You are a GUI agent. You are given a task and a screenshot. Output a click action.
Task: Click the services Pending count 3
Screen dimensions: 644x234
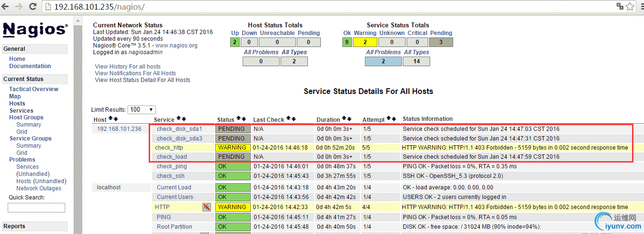pyautogui.click(x=441, y=42)
